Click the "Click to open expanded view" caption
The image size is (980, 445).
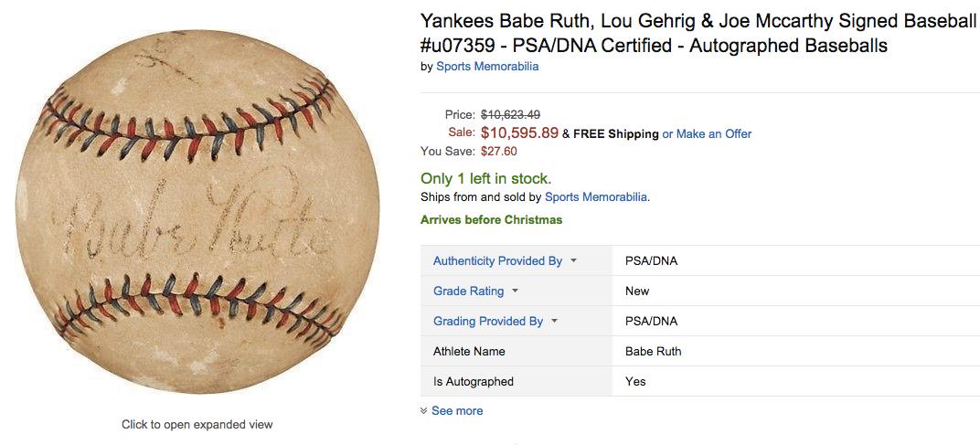(x=197, y=424)
